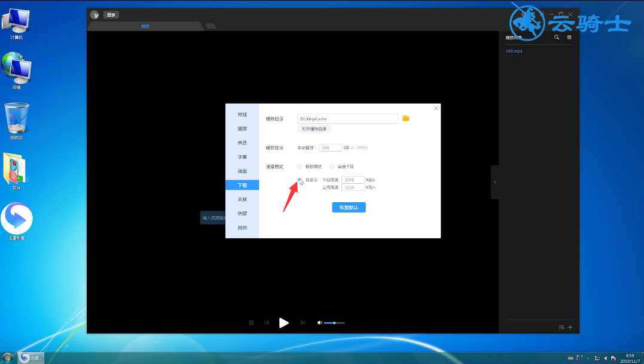Click the second tab beside 播放

[x=210, y=26]
